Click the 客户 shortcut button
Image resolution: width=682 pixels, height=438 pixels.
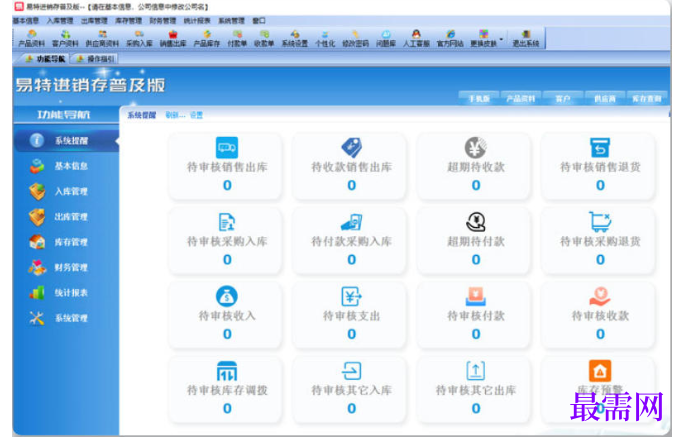[563, 99]
